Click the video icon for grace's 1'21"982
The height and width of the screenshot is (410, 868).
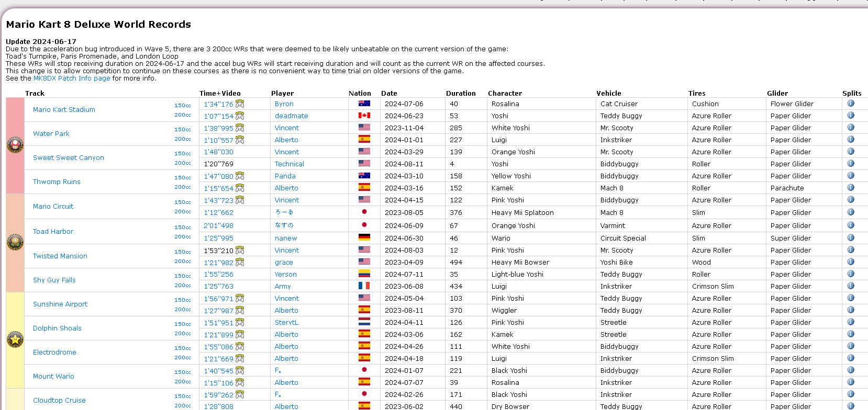[240, 262]
